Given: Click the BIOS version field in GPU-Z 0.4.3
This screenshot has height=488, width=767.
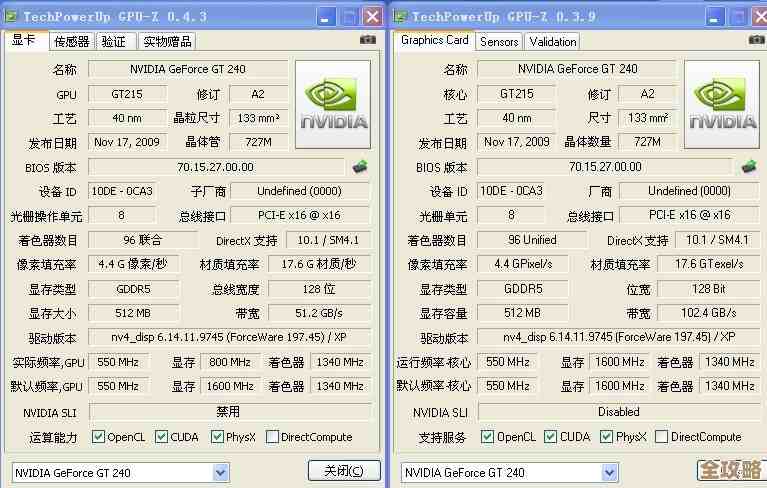Looking at the screenshot, I should tap(216, 167).
